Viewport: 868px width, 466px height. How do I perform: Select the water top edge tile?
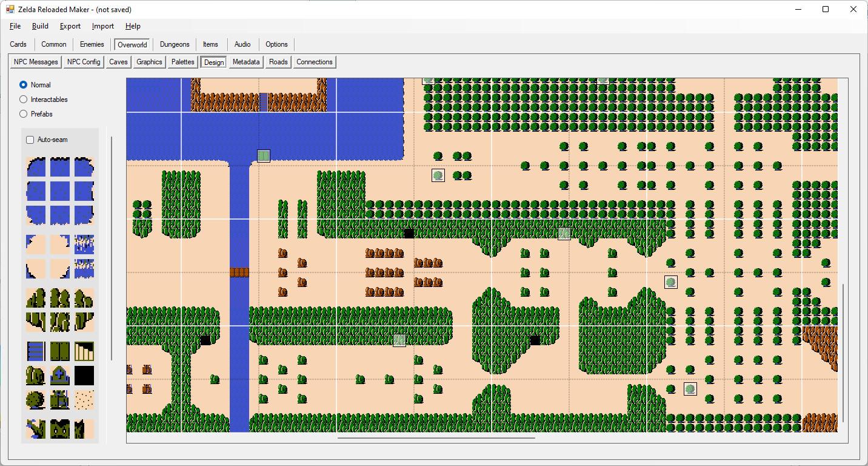[x=60, y=167]
